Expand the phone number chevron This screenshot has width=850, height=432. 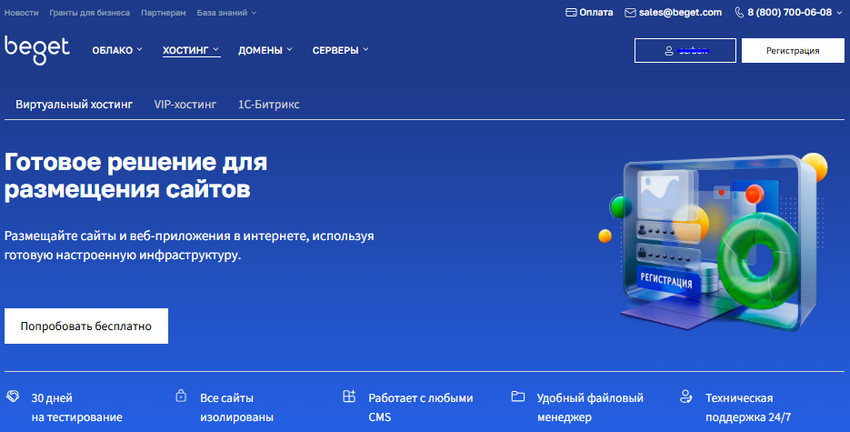click(840, 12)
